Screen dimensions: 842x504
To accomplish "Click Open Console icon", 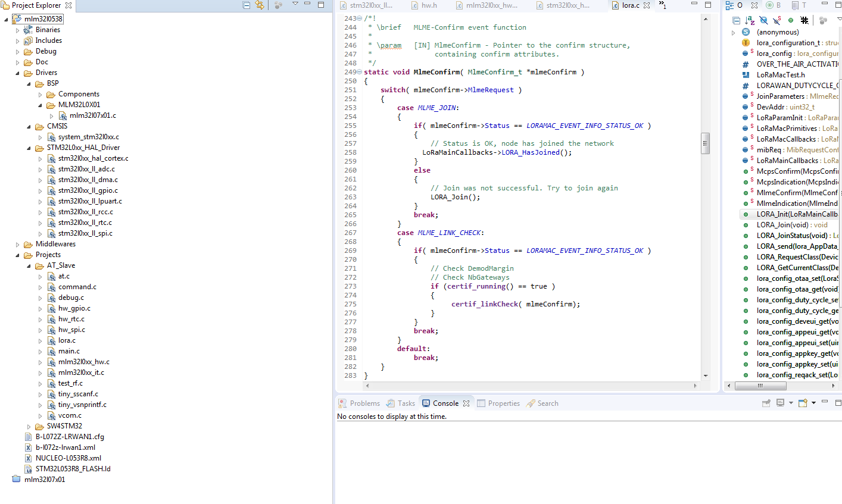I will (x=803, y=403).
